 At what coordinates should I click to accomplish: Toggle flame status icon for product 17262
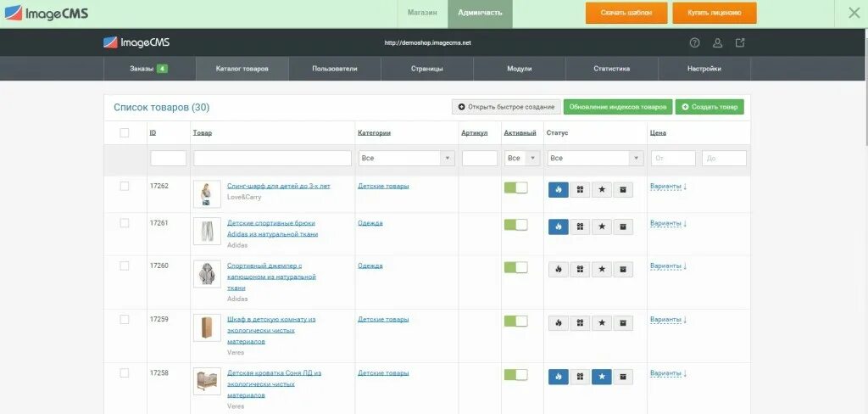(x=558, y=189)
